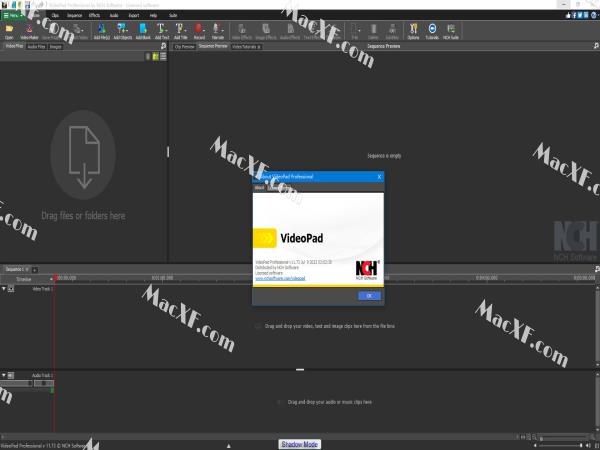Click the Add Objects toolbar icon
This screenshot has height=450, width=600.
122,31
